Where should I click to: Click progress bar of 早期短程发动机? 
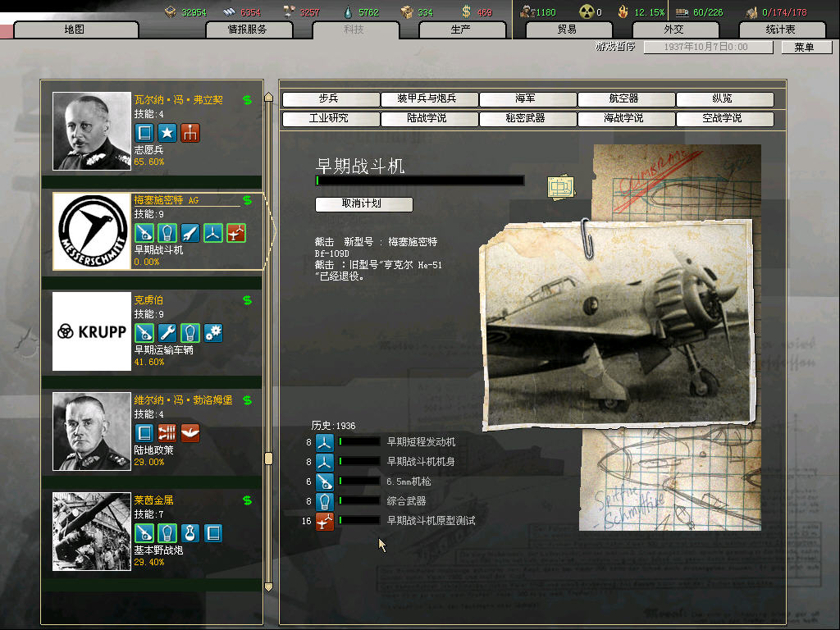coord(359,442)
